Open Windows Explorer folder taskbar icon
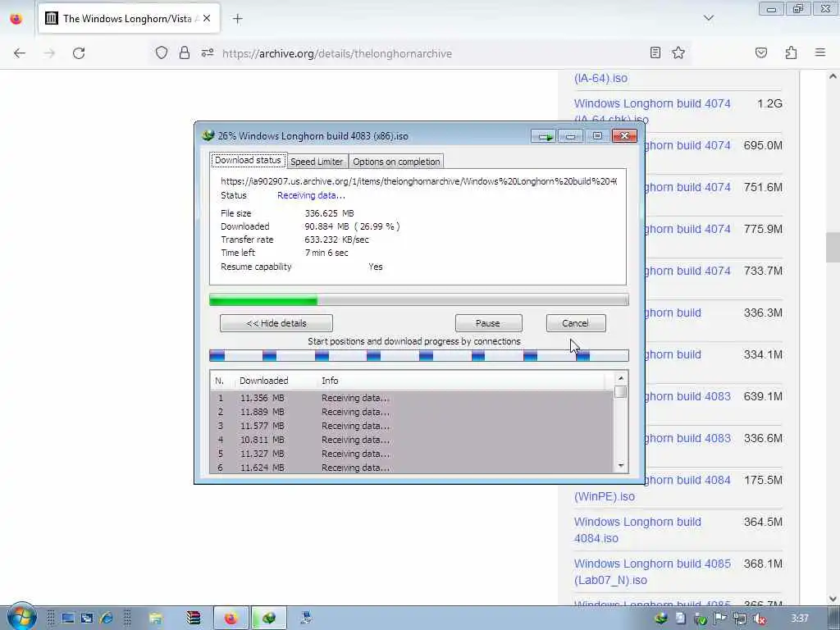The height and width of the screenshot is (630, 840). (155, 619)
